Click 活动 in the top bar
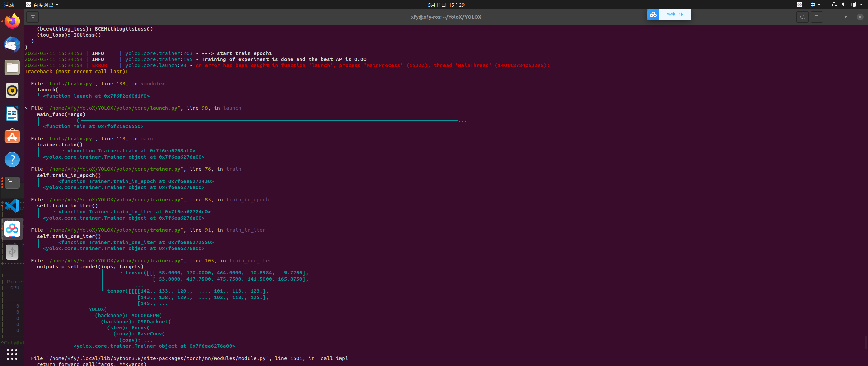This screenshot has height=366, width=868. click(x=9, y=5)
